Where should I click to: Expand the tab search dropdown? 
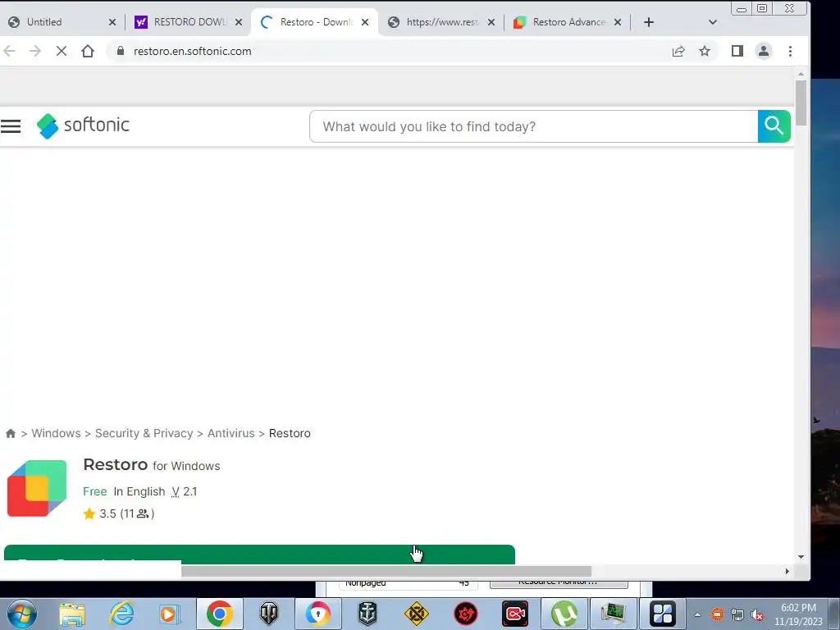tap(713, 22)
